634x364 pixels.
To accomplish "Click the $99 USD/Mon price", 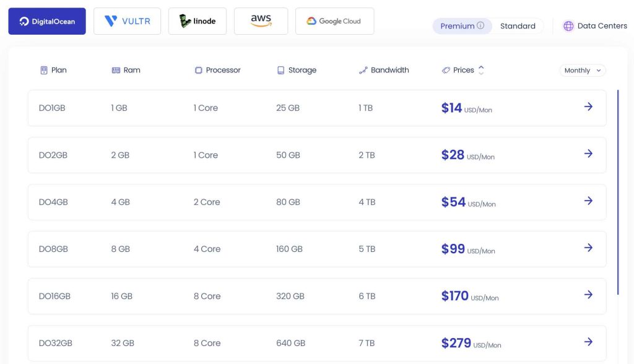I will 468,249.
